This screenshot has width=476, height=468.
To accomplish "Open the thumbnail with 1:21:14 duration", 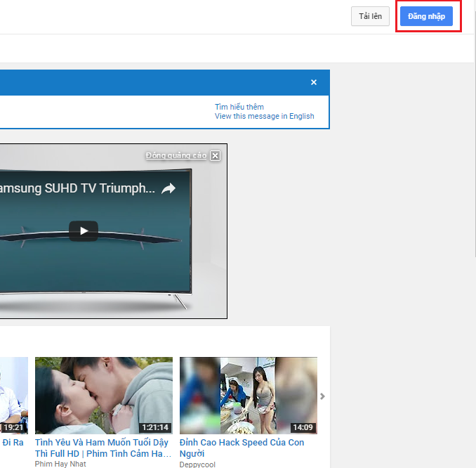I will (x=103, y=395).
